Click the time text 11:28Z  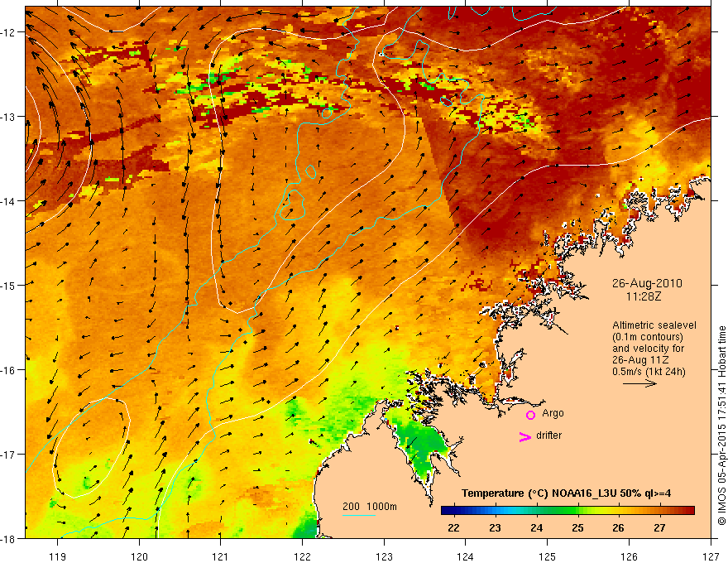point(643,296)
